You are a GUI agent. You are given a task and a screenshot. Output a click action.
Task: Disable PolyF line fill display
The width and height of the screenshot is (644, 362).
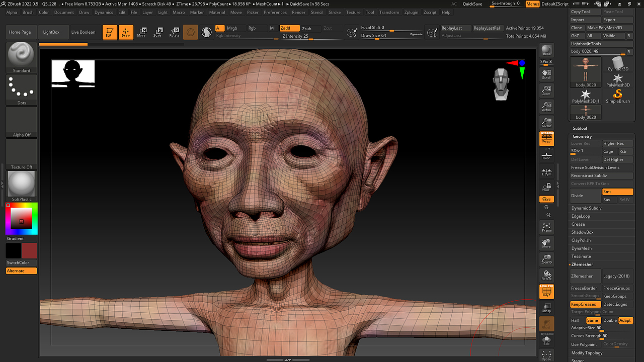click(546, 292)
